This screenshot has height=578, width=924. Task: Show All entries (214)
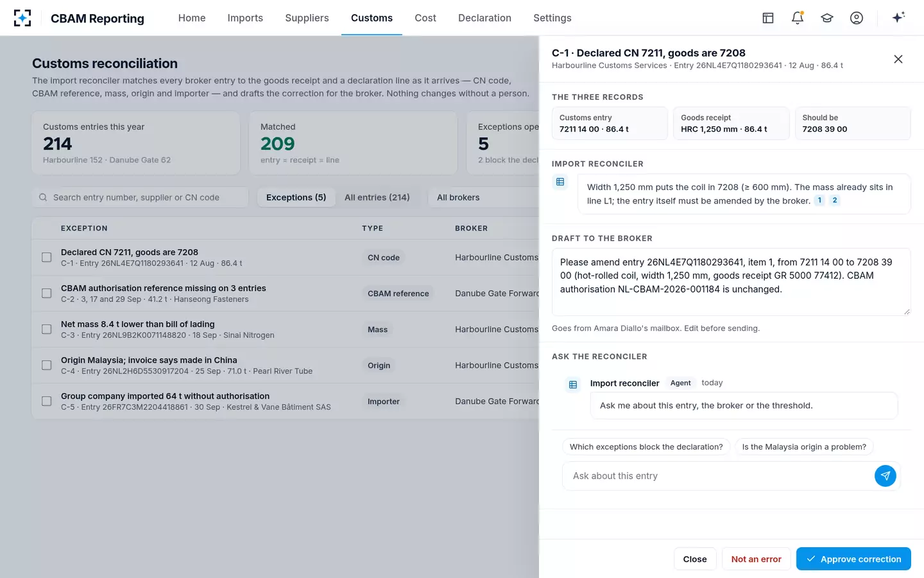click(377, 197)
